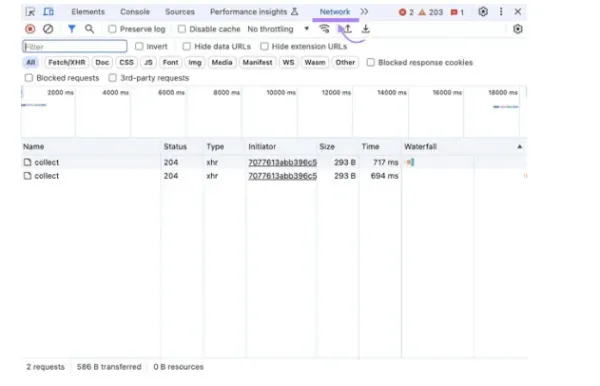Switch to the Console tab
This screenshot has height=386, width=600.
(x=135, y=12)
